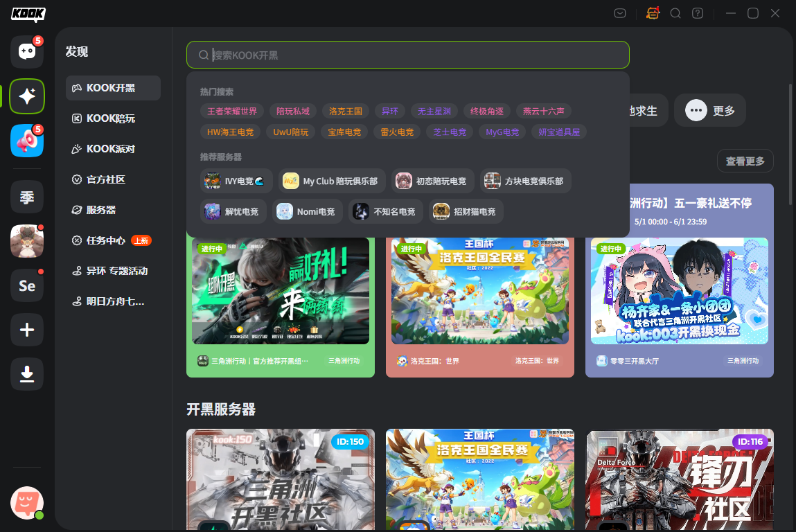The height and width of the screenshot is (532, 796).
Task: Open the direct messages icon in server bar
Action: pos(27,51)
